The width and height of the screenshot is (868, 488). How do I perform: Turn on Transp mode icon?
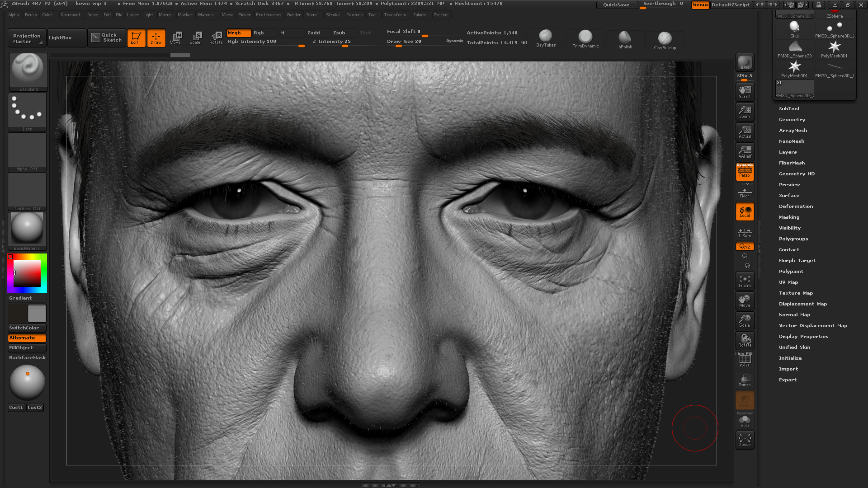click(745, 380)
